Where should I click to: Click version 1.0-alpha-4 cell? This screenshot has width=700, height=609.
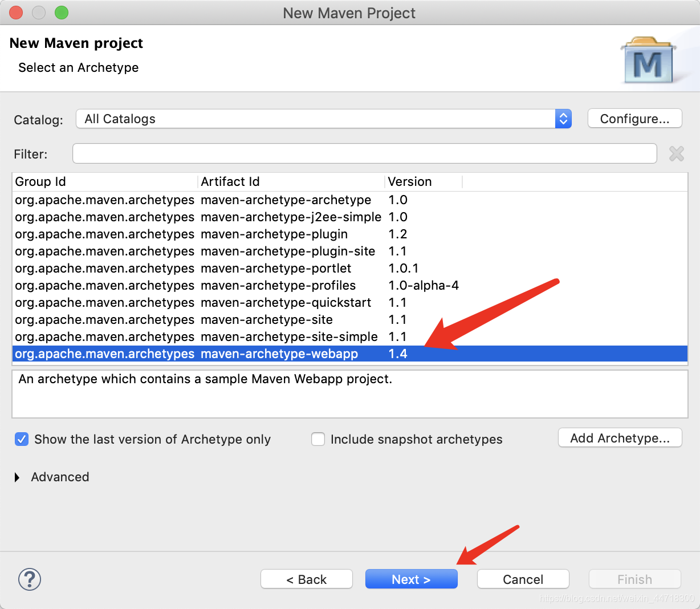(x=424, y=285)
